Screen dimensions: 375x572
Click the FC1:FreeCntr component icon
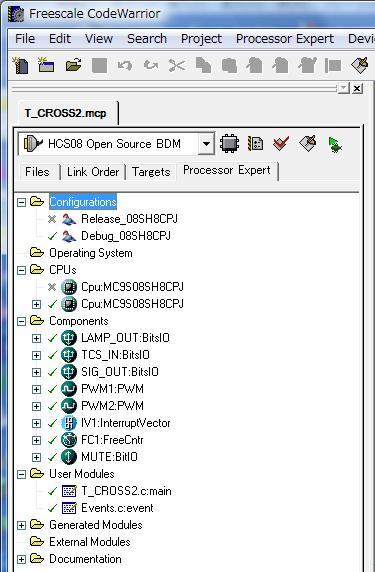coord(69,440)
